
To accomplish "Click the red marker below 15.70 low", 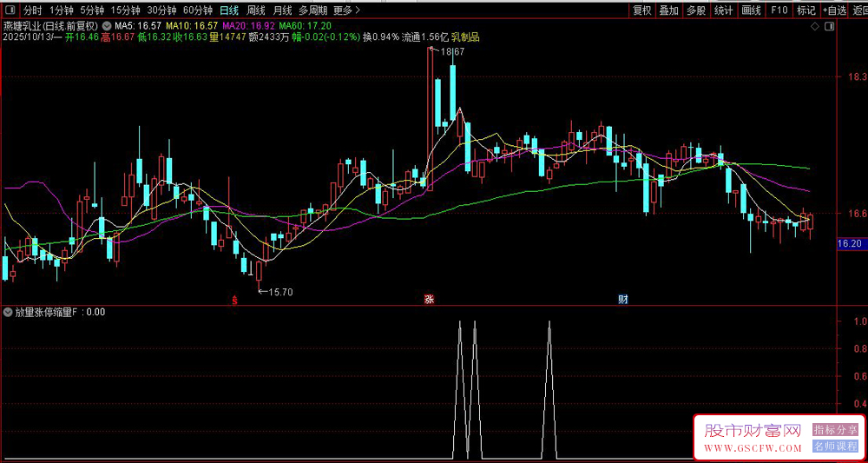I will click(x=234, y=301).
